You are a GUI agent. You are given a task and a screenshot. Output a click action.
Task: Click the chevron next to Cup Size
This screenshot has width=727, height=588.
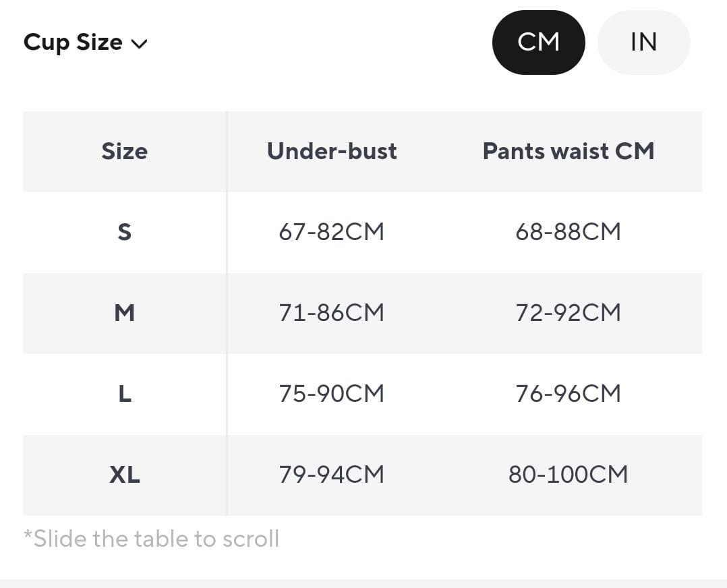[x=139, y=44]
